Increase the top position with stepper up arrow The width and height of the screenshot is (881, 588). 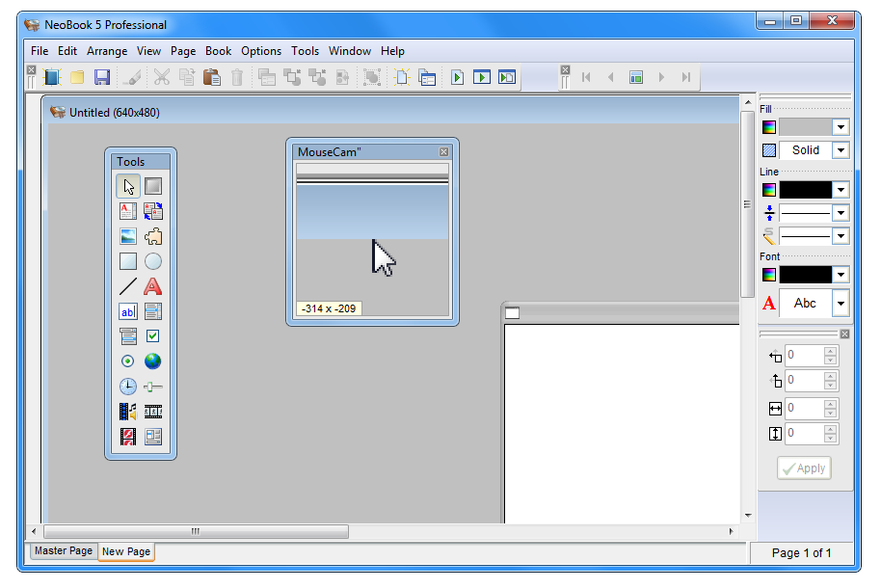(x=831, y=376)
